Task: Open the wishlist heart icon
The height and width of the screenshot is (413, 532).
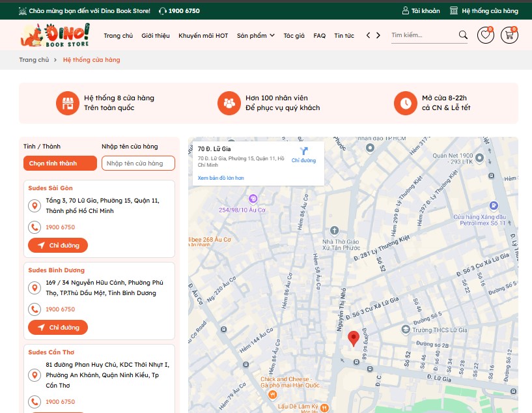Action: point(486,35)
